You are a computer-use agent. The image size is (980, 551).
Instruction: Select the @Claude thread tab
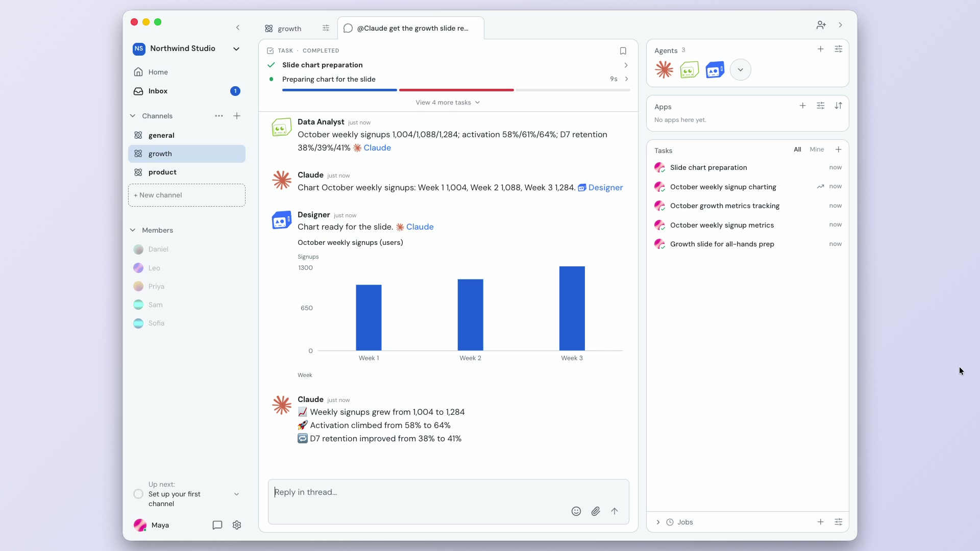tap(411, 28)
